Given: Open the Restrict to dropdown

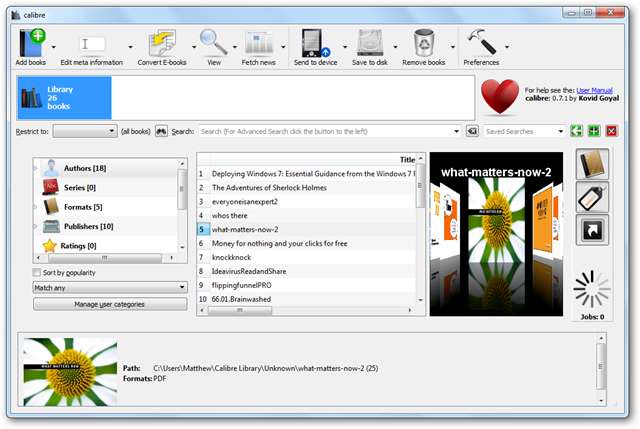Looking at the screenshot, I should (x=84, y=131).
